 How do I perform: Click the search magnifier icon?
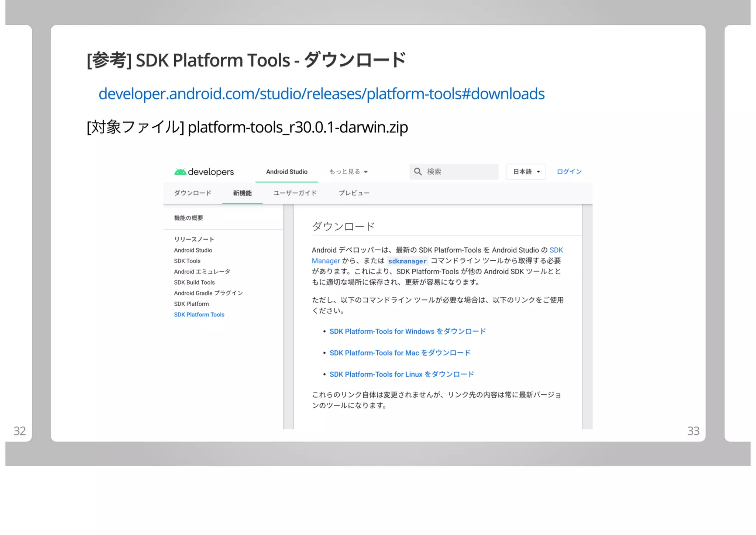(x=418, y=172)
